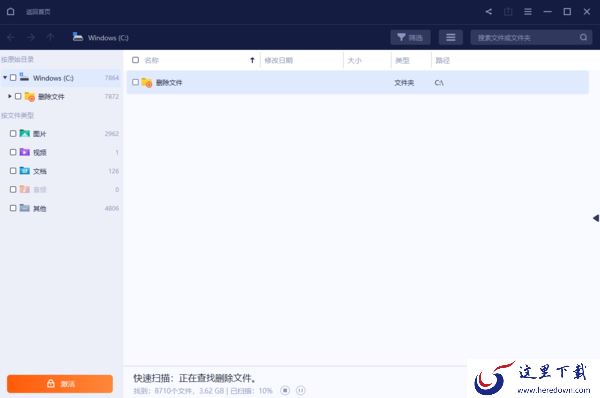Check the 其他 others checkbox
600x398 pixels.
tap(13, 208)
